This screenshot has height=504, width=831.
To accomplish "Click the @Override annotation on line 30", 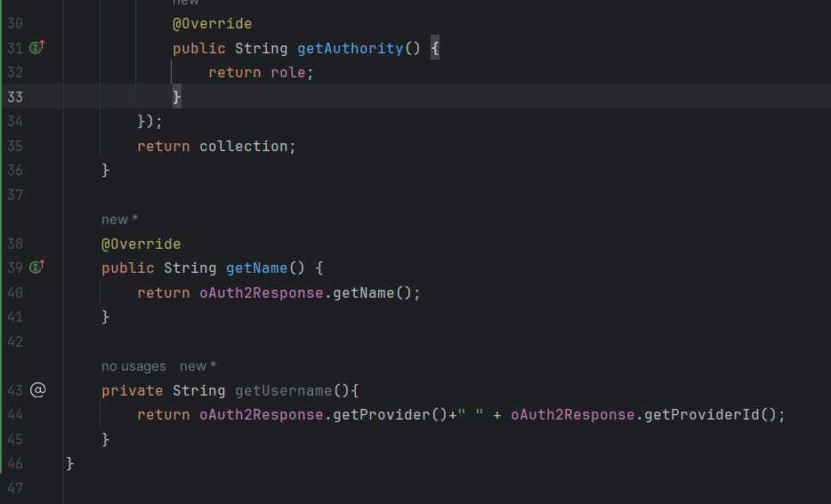I will click(212, 24).
